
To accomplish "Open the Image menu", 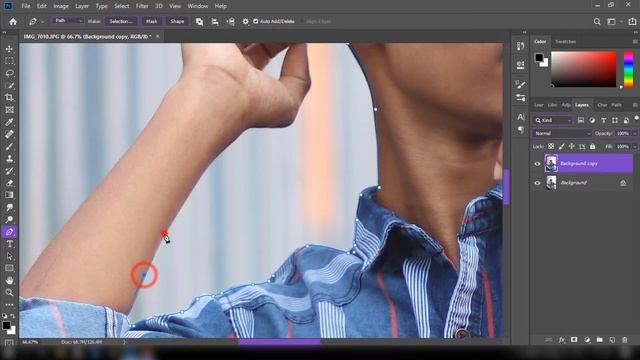I will tap(61, 6).
